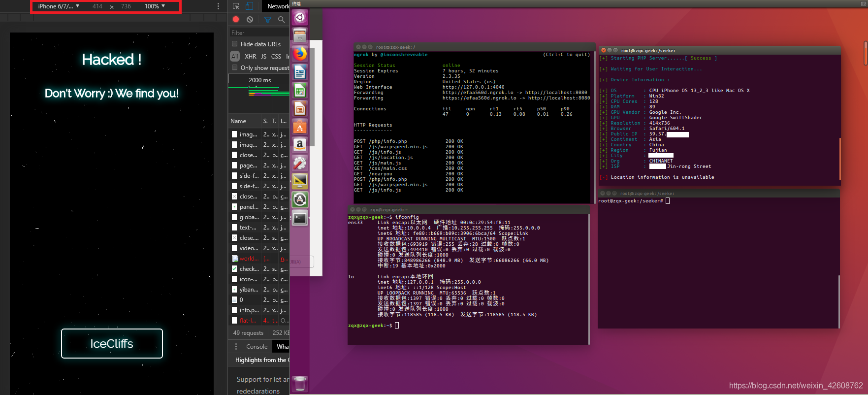Sort by Name column header
868x395 pixels.
238,121
